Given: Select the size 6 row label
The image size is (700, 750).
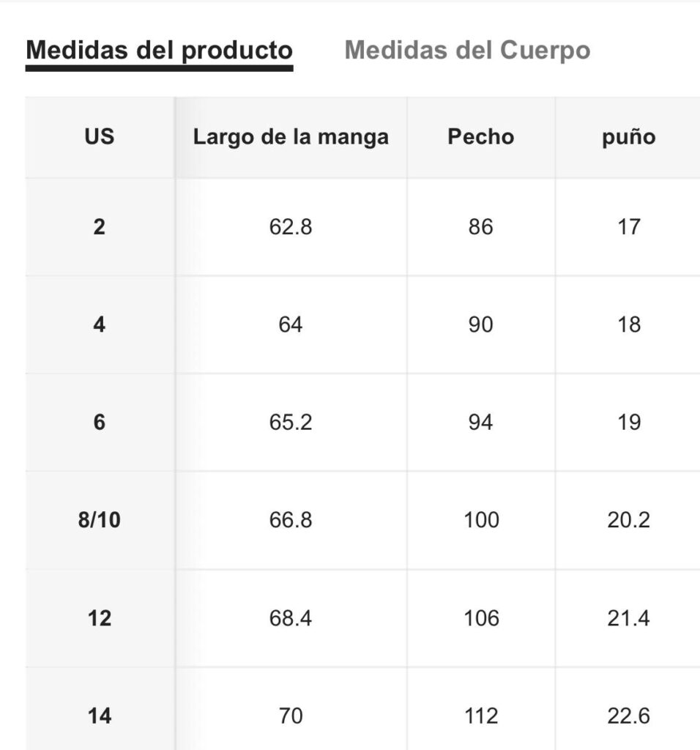Looking at the screenshot, I should [99, 423].
